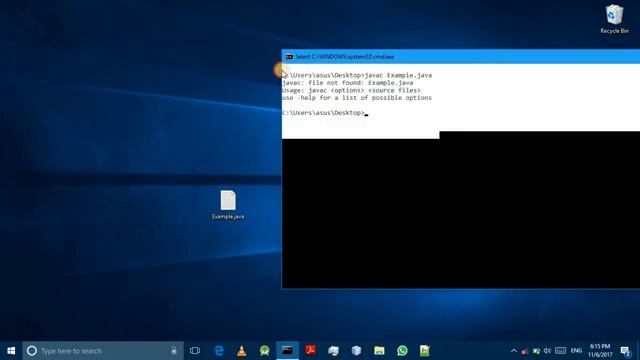Launch VLC media player from the taskbar
This screenshot has height=360, width=640.
click(x=242, y=351)
